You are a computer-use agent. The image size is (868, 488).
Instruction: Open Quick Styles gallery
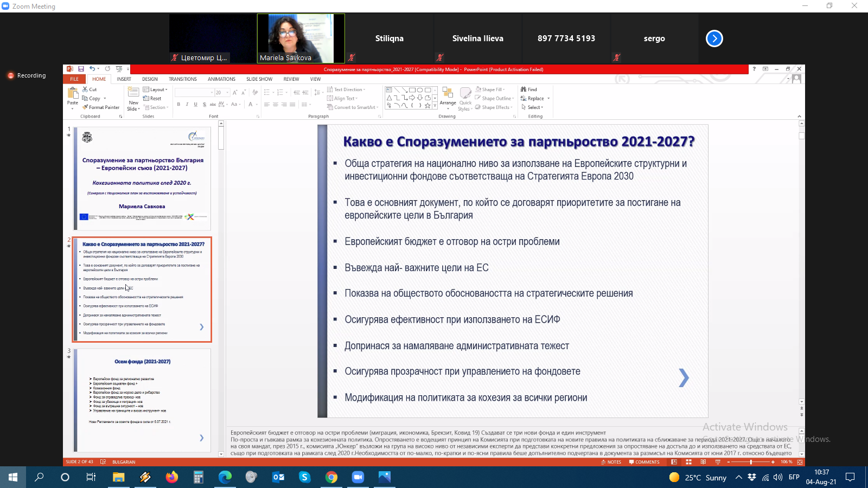[x=465, y=99]
